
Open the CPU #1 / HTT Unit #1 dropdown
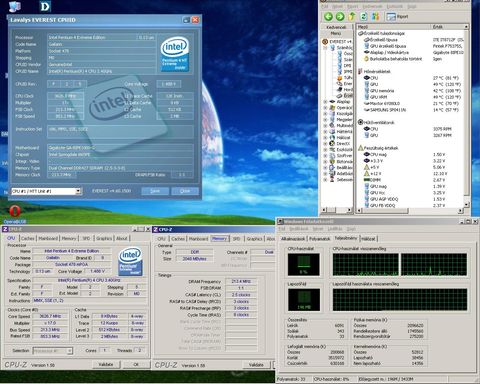point(78,191)
